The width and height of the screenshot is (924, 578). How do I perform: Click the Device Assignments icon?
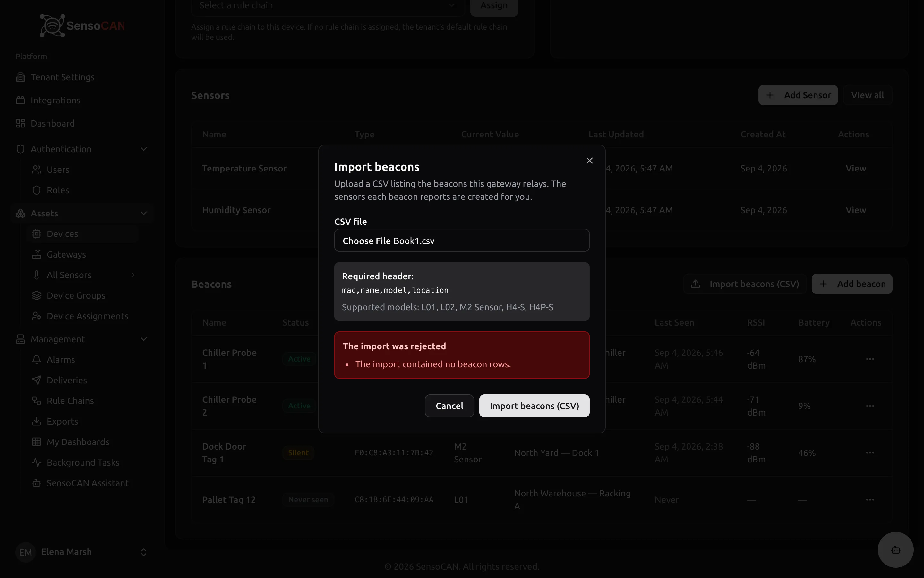pyautogui.click(x=37, y=316)
